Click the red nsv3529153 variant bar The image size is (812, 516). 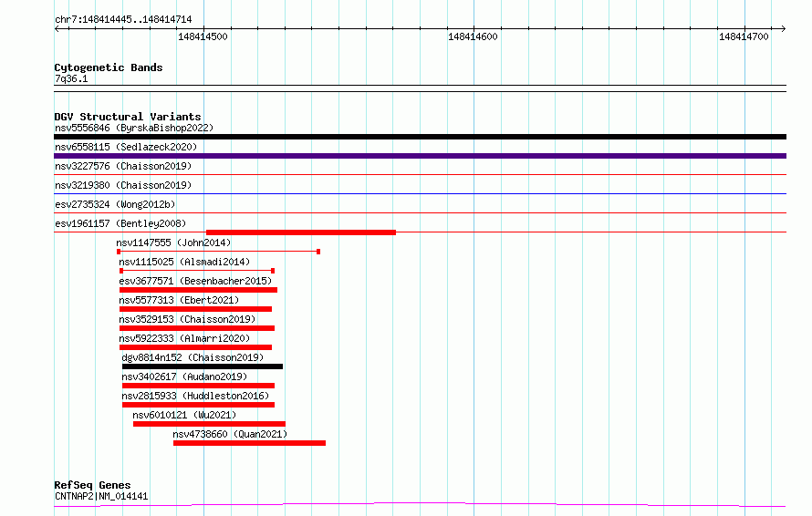coord(197,328)
